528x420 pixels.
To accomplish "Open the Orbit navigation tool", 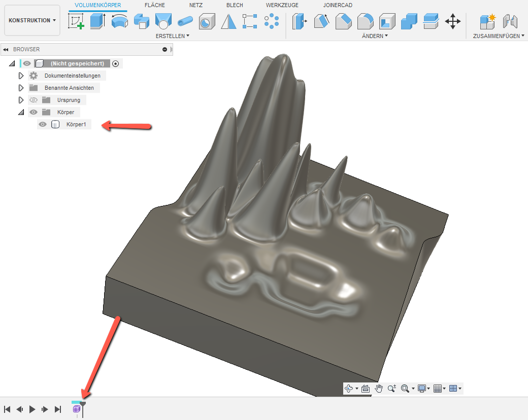I will coord(349,389).
